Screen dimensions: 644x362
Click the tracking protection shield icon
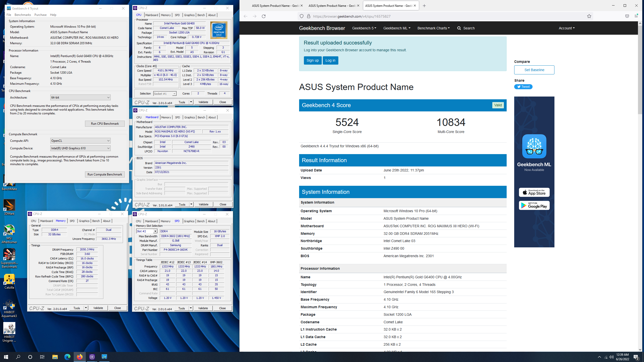(x=301, y=16)
